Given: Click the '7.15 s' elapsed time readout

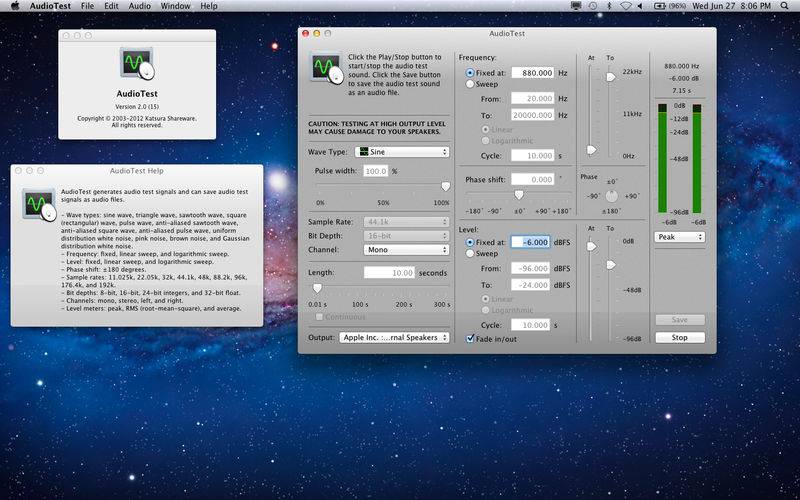Looking at the screenshot, I should (x=682, y=90).
